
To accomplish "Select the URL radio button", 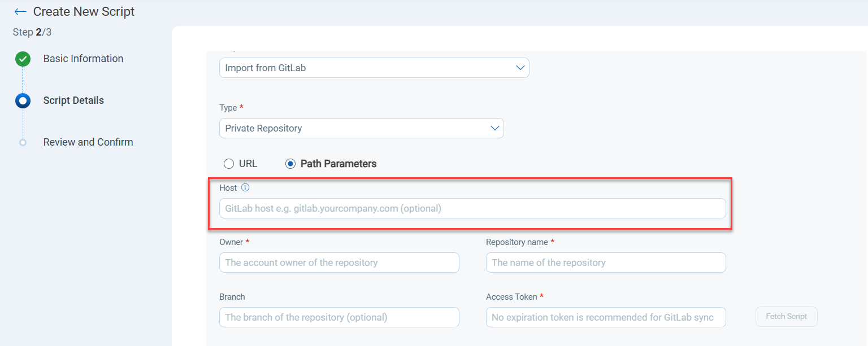I will click(229, 164).
